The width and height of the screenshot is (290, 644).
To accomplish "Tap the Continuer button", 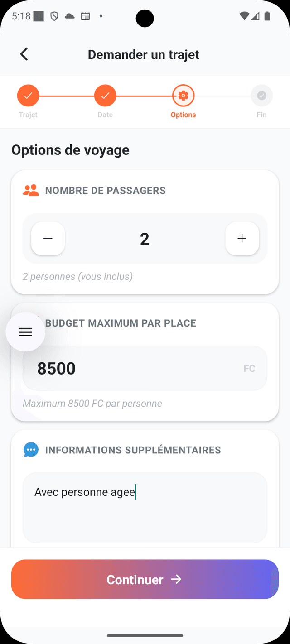I will [145, 579].
